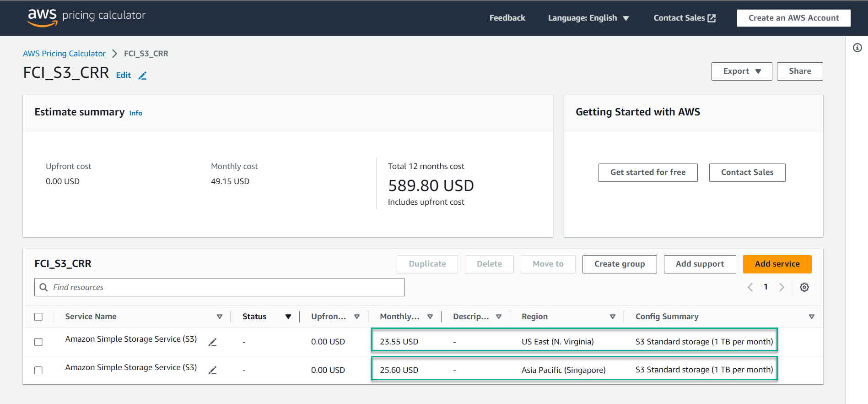The width and height of the screenshot is (868, 404).
Task: Click the external link icon beside Contact Sales
Action: (712, 18)
